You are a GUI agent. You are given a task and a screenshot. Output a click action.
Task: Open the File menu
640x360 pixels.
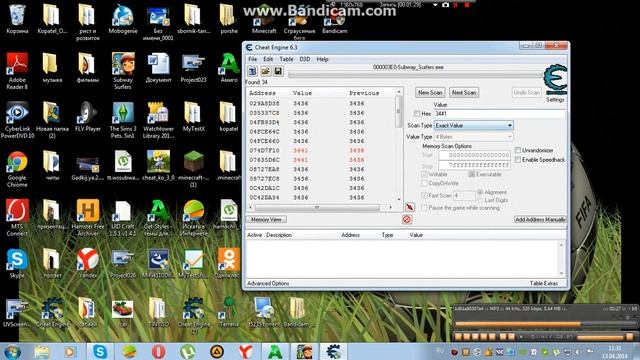point(253,59)
